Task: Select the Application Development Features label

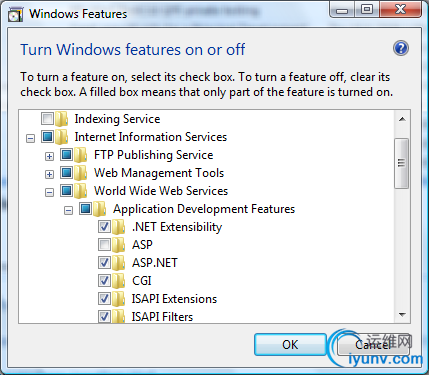Action: [204, 209]
